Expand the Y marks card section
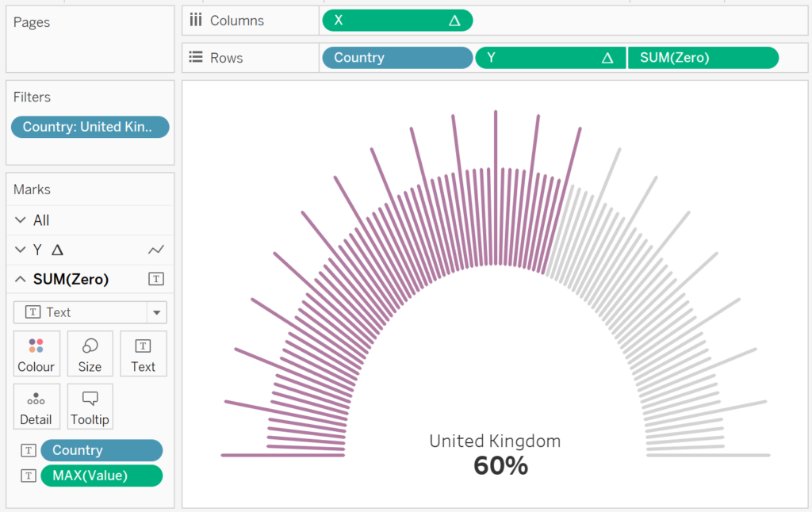This screenshot has width=812, height=512. pyautogui.click(x=20, y=250)
